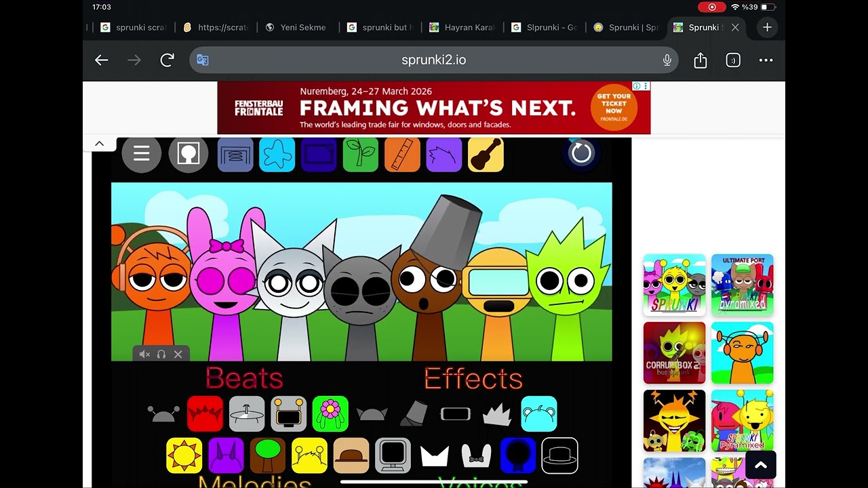This screenshot has width=868, height=488.
Task: Switch to the Hayran Karat tab
Action: (462, 28)
